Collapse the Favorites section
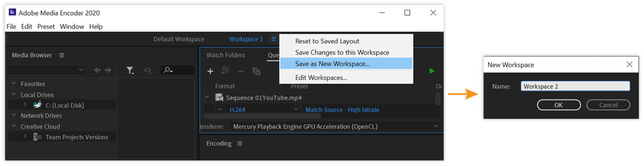This screenshot has height=166, width=644. tap(14, 83)
